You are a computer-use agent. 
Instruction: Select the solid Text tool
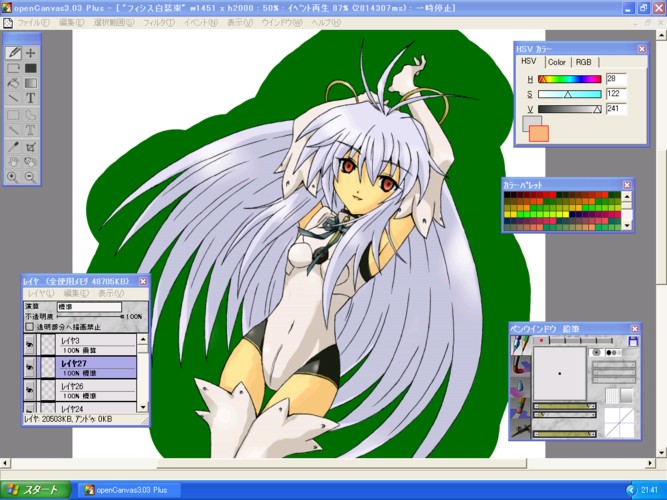point(30,98)
